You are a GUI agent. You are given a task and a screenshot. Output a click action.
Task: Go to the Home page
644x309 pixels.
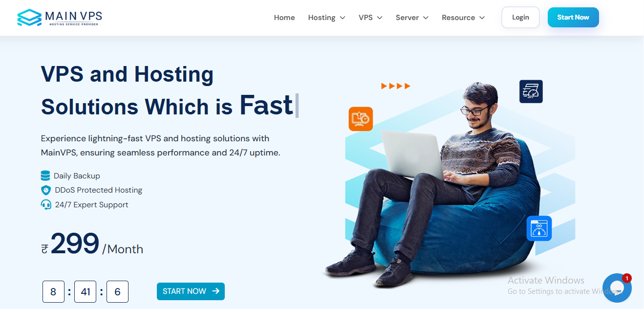(284, 18)
